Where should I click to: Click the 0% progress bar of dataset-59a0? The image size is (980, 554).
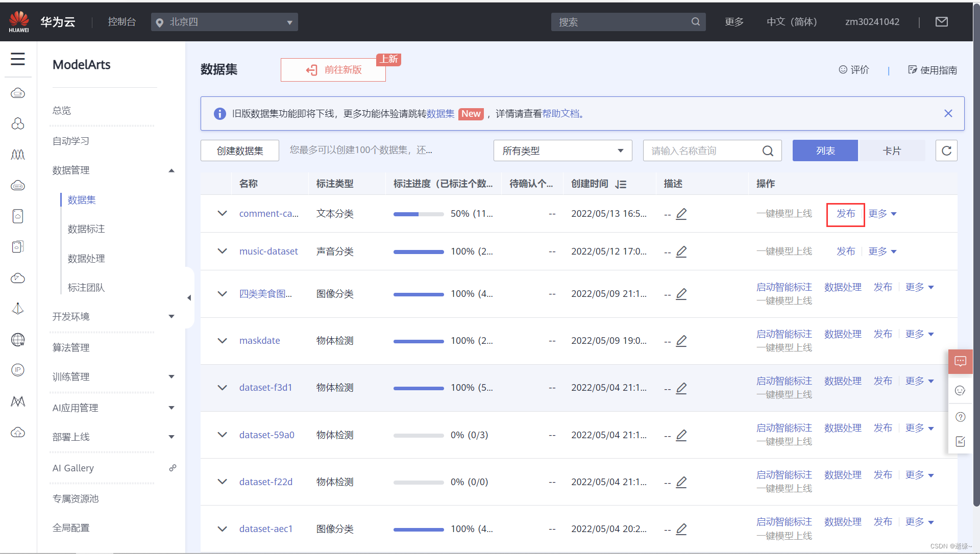click(419, 436)
